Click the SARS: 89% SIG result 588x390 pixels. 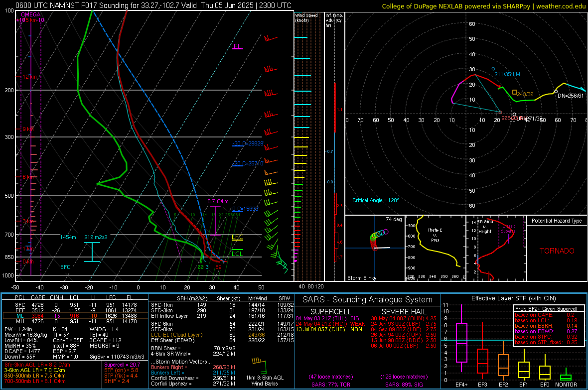pos(404,385)
